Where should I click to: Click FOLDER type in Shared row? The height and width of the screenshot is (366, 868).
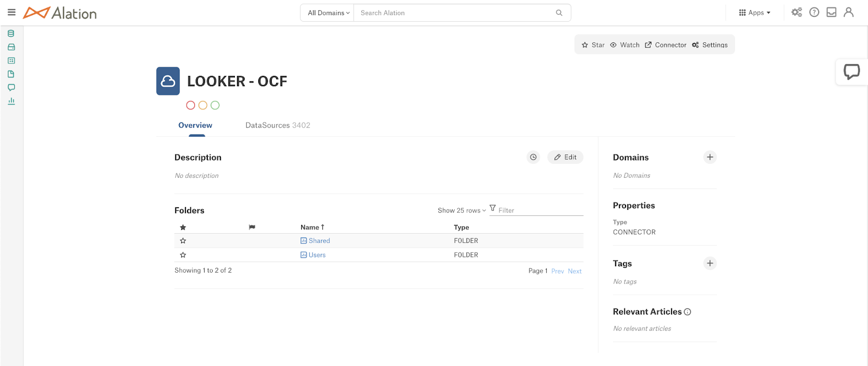pyautogui.click(x=466, y=241)
